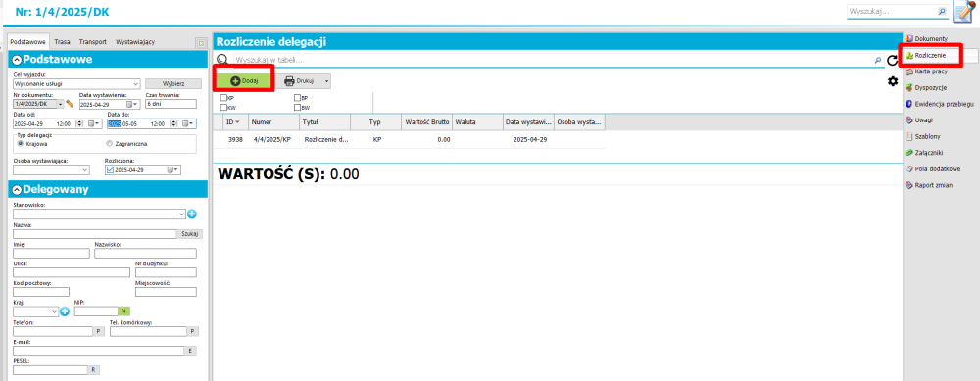Expand the Stanowisko dropdown
Image resolution: width=980 pixels, height=381 pixels.
182,214
